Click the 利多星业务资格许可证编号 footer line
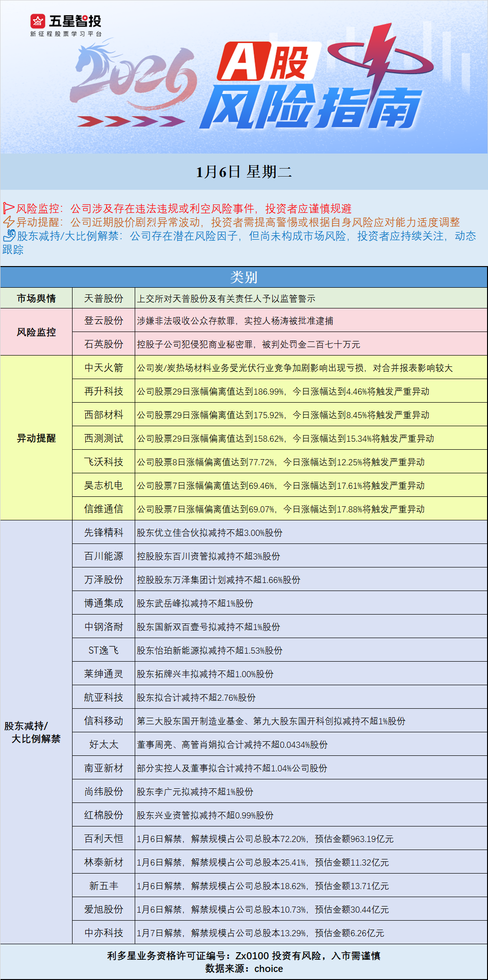Screen dimensions: 488x980 pos(244,956)
